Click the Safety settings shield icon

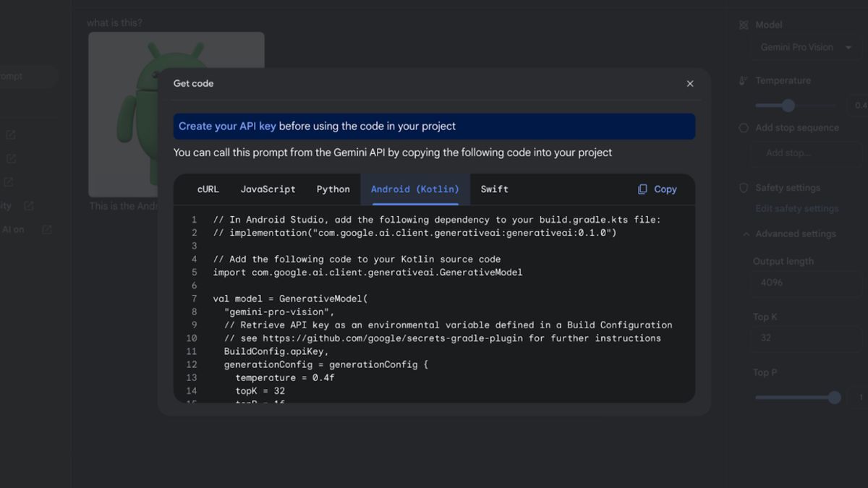click(744, 188)
